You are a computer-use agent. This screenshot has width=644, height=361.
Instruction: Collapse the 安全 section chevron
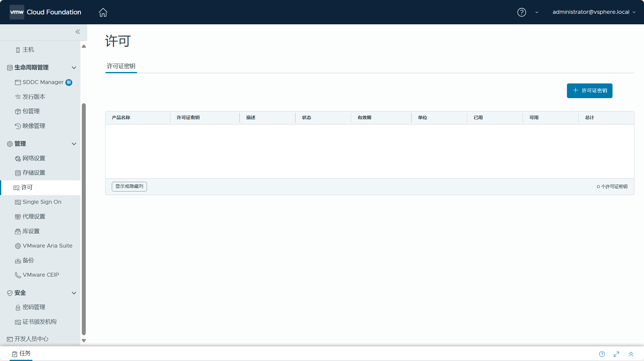click(74, 293)
